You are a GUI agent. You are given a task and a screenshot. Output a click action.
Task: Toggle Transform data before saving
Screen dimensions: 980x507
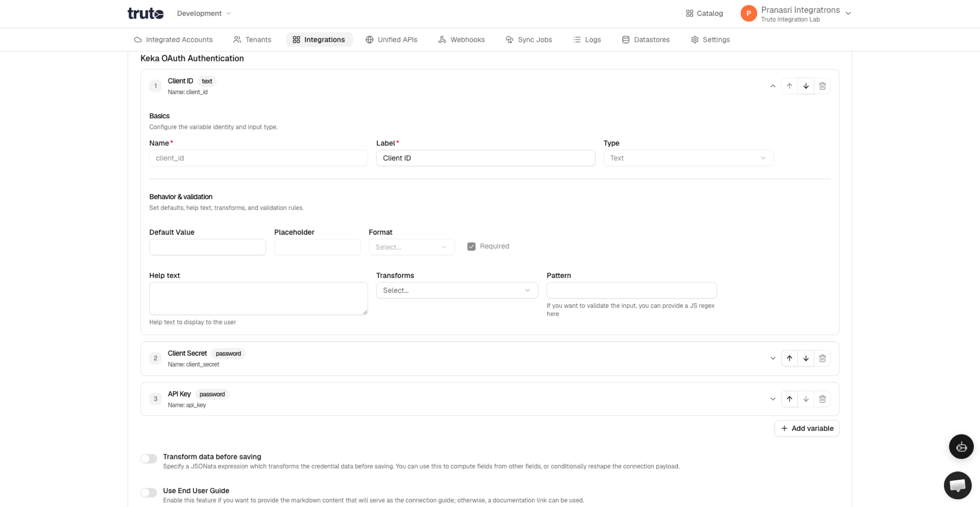coord(149,459)
